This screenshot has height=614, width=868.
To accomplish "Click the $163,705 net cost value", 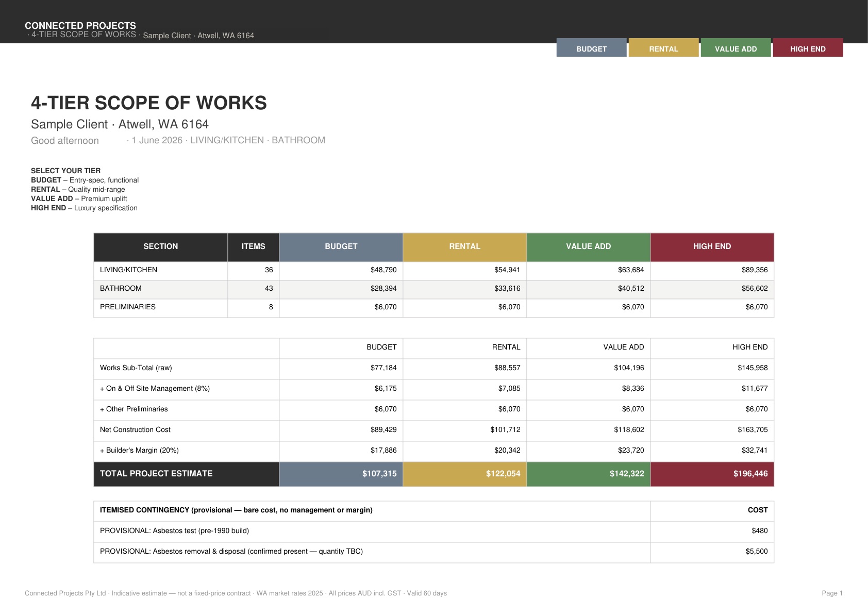I will pyautogui.click(x=753, y=429).
